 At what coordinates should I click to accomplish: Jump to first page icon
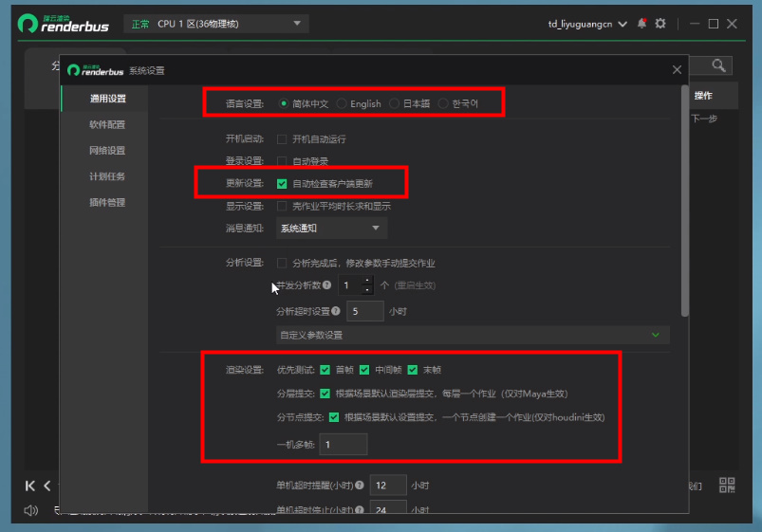point(30,486)
